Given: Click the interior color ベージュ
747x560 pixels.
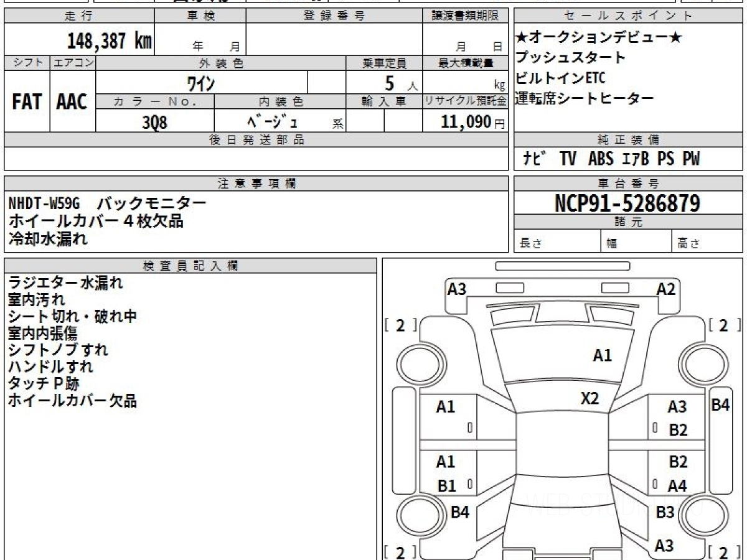Looking at the screenshot, I should coord(273,121).
